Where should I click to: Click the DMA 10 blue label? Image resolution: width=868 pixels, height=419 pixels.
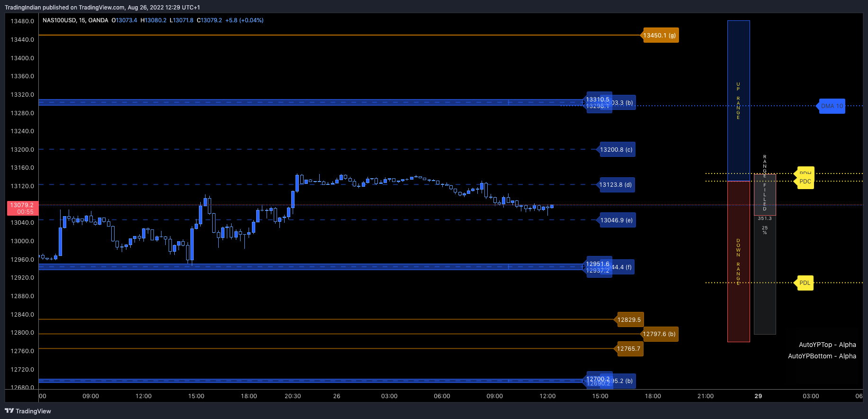(x=832, y=106)
